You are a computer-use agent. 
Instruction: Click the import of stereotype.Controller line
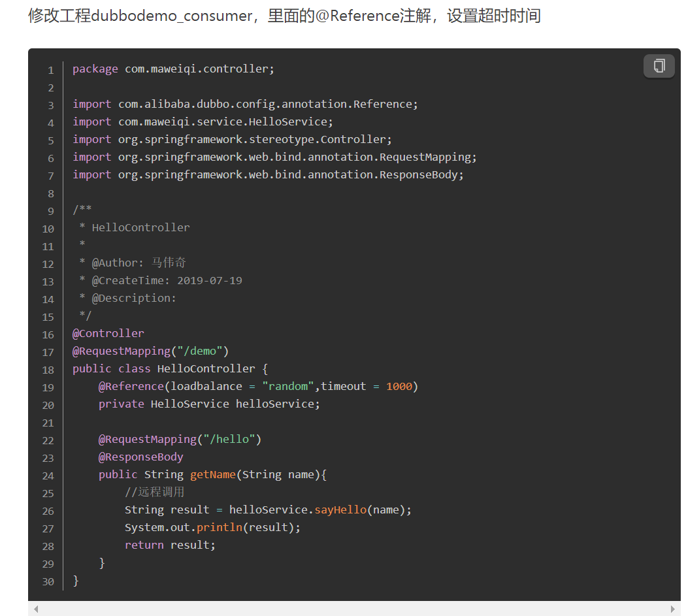[233, 139]
